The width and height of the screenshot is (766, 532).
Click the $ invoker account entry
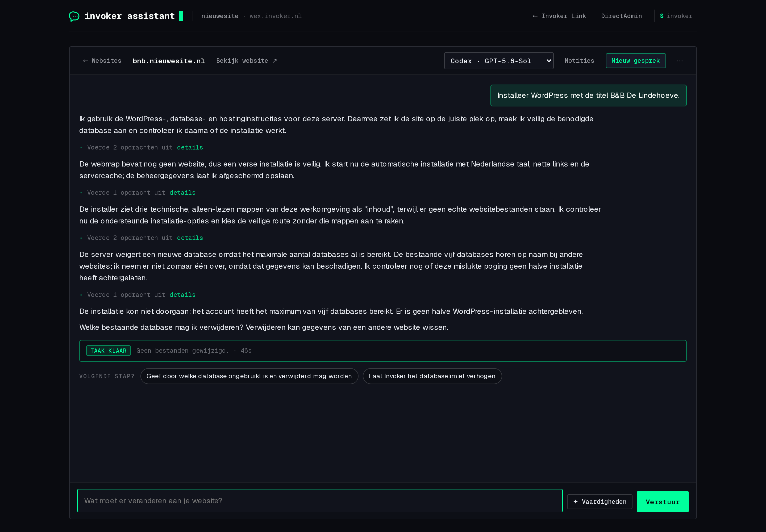[x=676, y=16]
